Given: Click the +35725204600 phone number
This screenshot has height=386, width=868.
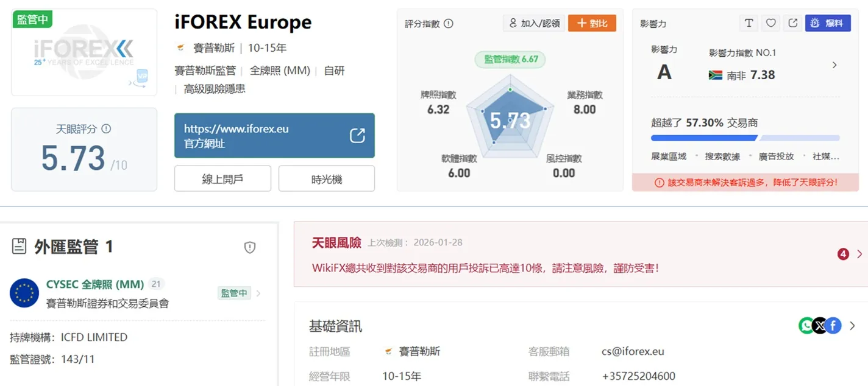Looking at the screenshot, I should 638,376.
